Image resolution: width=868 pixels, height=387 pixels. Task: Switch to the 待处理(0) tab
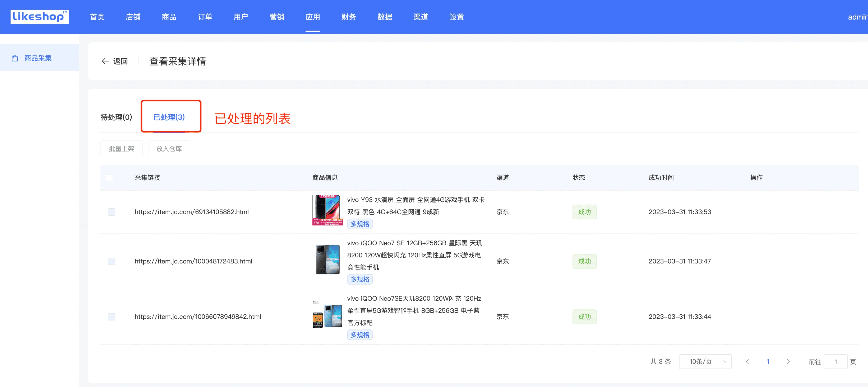tap(116, 117)
